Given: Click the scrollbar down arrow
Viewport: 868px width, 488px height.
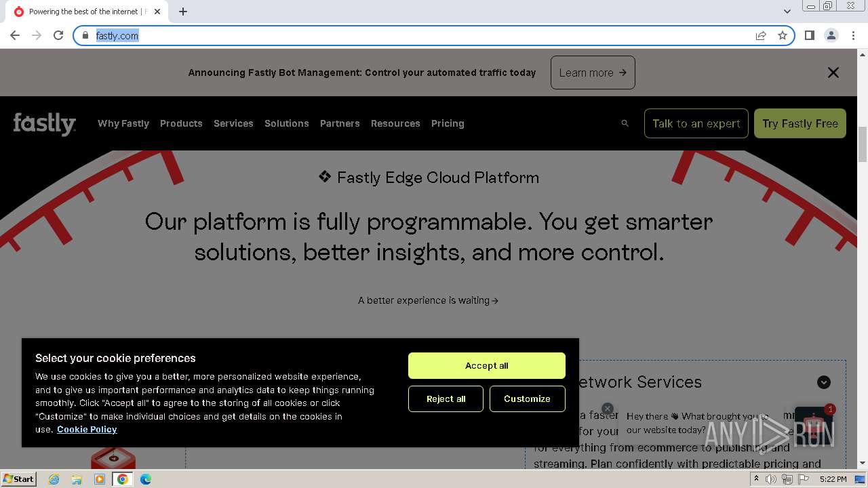Looking at the screenshot, I should 863,464.
